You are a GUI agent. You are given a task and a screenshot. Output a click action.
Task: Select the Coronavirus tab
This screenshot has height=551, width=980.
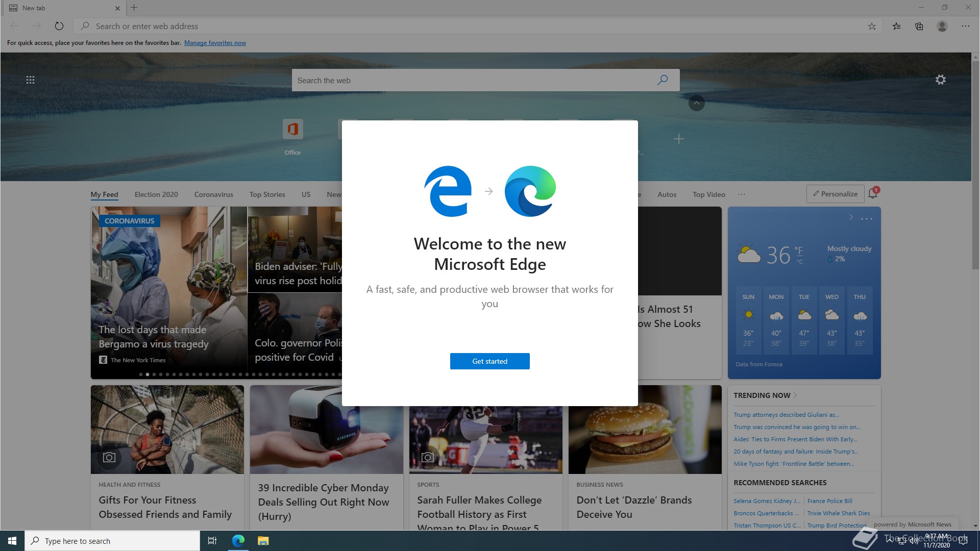click(213, 194)
